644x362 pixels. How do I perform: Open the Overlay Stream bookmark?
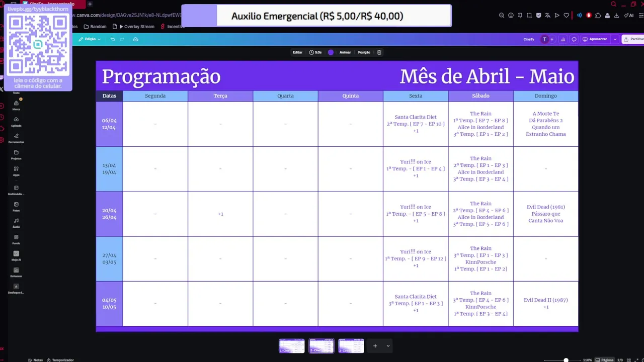[x=134, y=27]
